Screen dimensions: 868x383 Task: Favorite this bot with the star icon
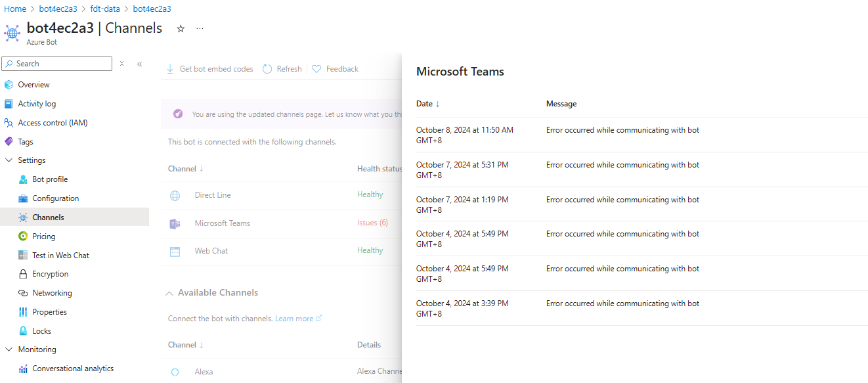[x=181, y=28]
